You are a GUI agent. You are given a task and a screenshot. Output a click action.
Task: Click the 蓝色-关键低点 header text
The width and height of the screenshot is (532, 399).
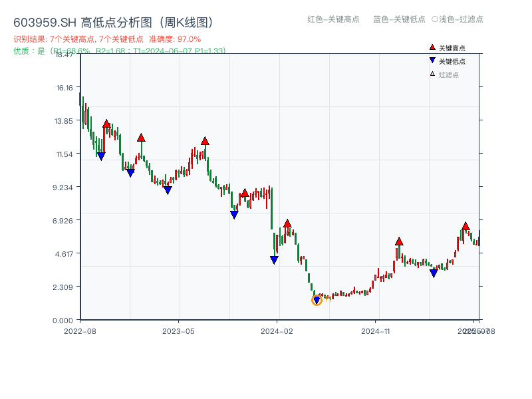click(399, 19)
